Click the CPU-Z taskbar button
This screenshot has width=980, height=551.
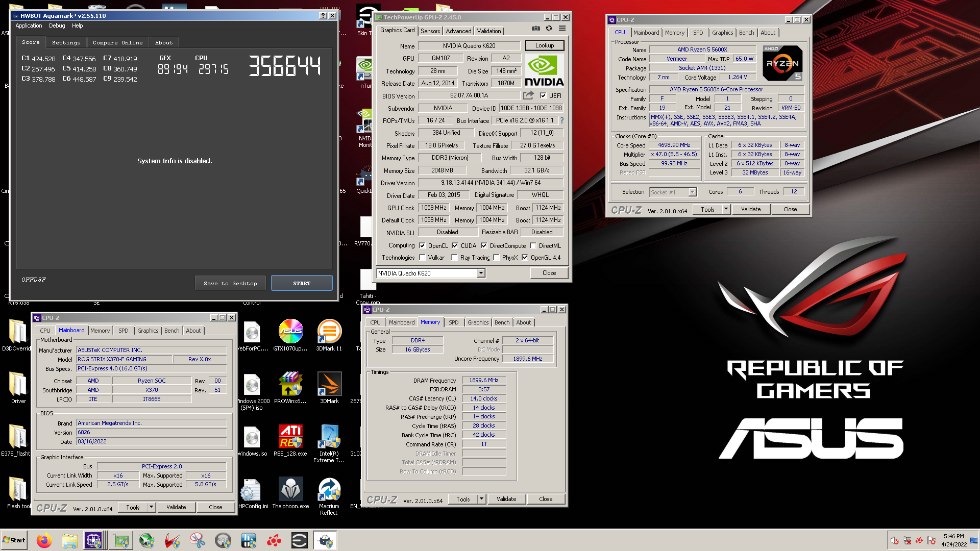coord(94,540)
